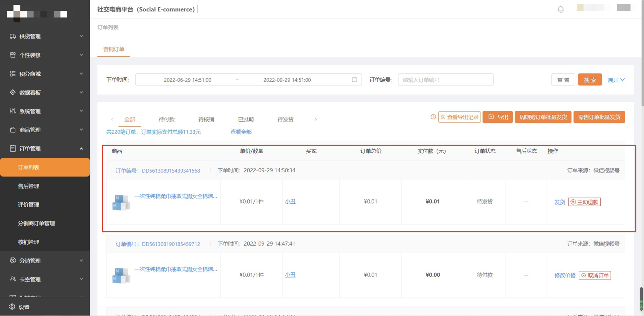Image resolution: width=644 pixels, height=316 pixels.
Task: Expand 个性装修 menu chevron
Action: pos(81,55)
